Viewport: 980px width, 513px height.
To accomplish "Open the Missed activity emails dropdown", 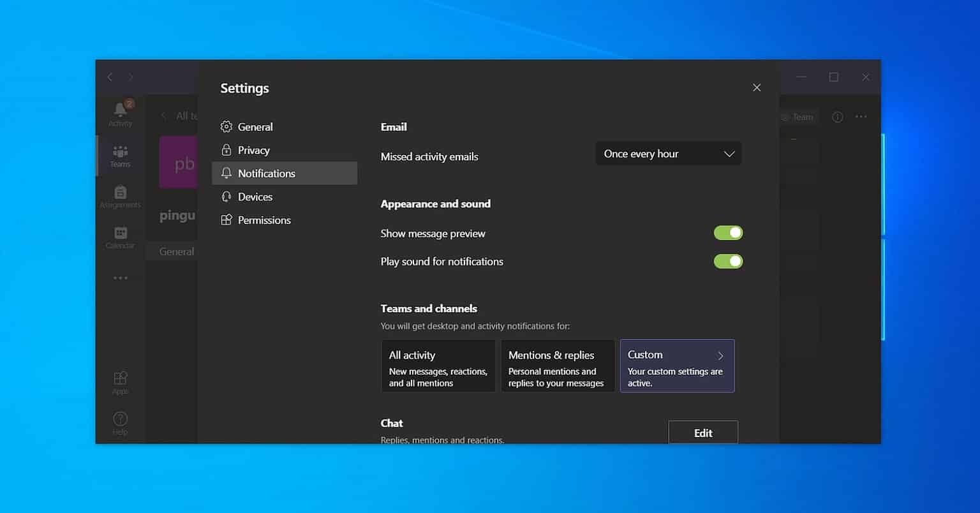I will pyautogui.click(x=667, y=153).
